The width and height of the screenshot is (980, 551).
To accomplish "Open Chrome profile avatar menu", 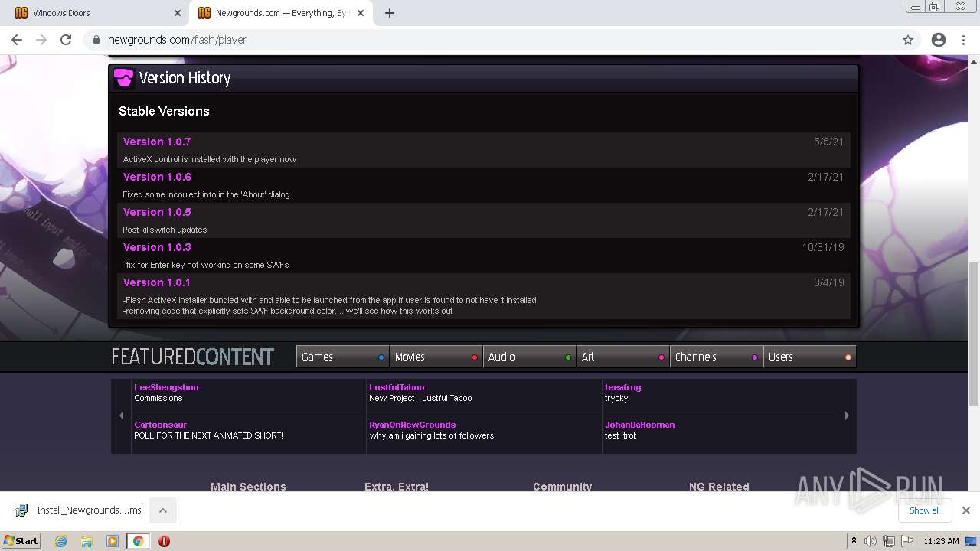I will 939,40.
